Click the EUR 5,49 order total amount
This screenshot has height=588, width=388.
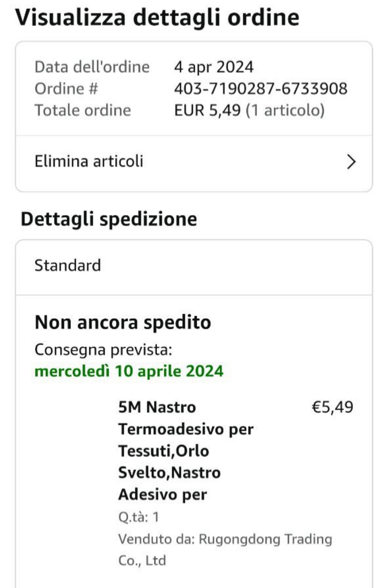pyautogui.click(x=207, y=110)
